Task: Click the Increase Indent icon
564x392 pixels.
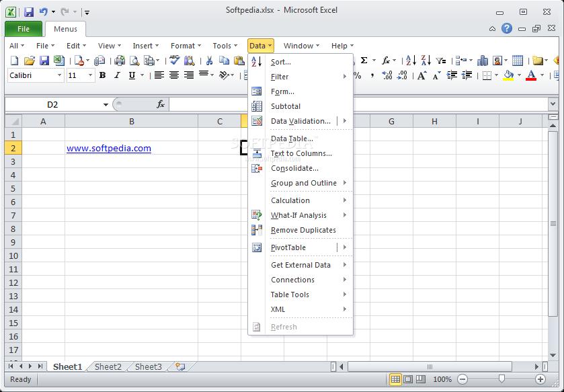Action: [452, 75]
